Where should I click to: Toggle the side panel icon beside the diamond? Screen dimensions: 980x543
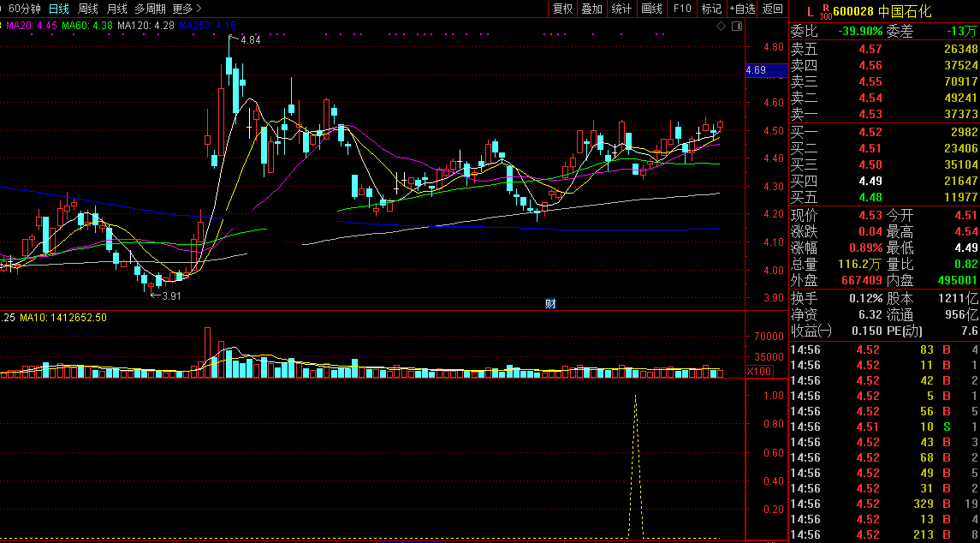pyautogui.click(x=737, y=26)
